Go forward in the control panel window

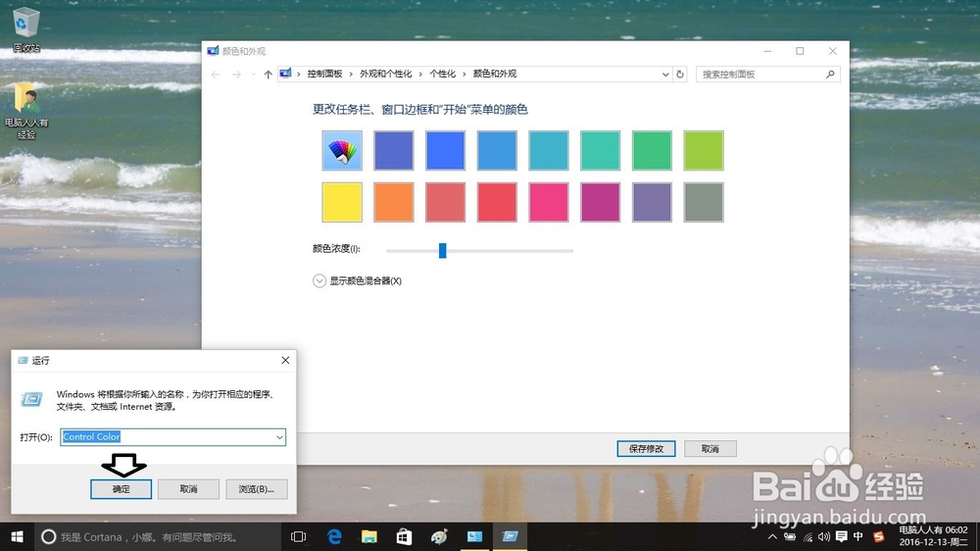coord(236,74)
